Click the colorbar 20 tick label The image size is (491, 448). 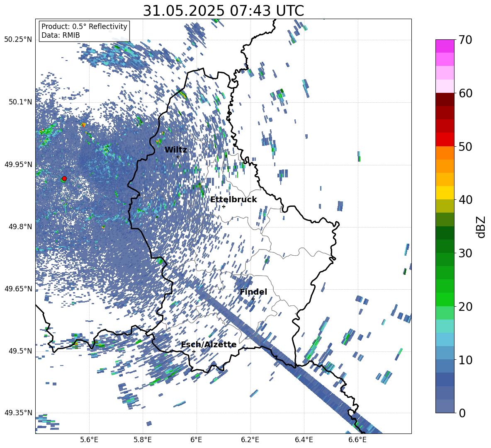[x=465, y=307]
